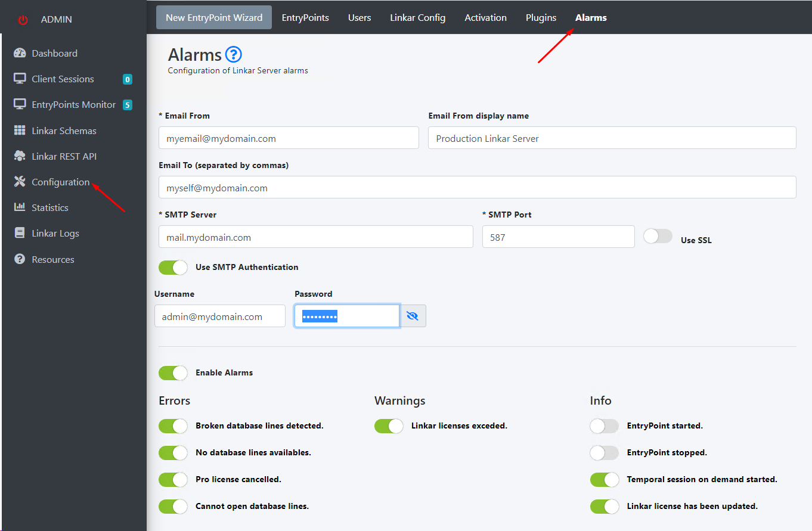
Task: Open the Linkar Config tab
Action: point(418,17)
